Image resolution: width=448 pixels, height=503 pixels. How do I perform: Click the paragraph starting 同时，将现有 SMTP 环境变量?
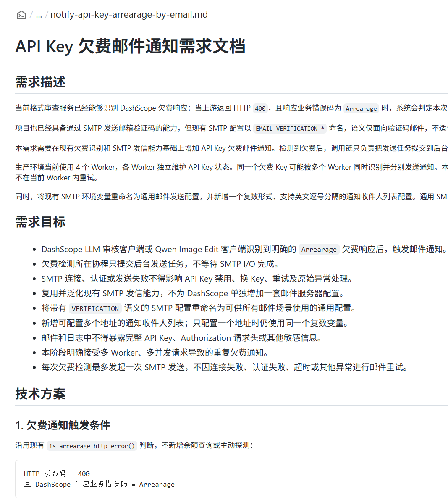pos(232,197)
